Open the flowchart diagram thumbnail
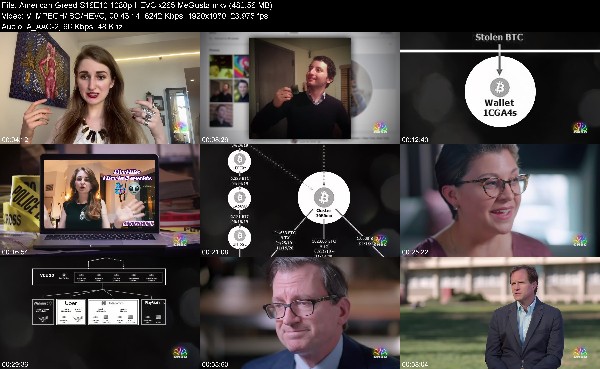Image resolution: width=600 pixels, height=369 pixels. tap(100, 313)
